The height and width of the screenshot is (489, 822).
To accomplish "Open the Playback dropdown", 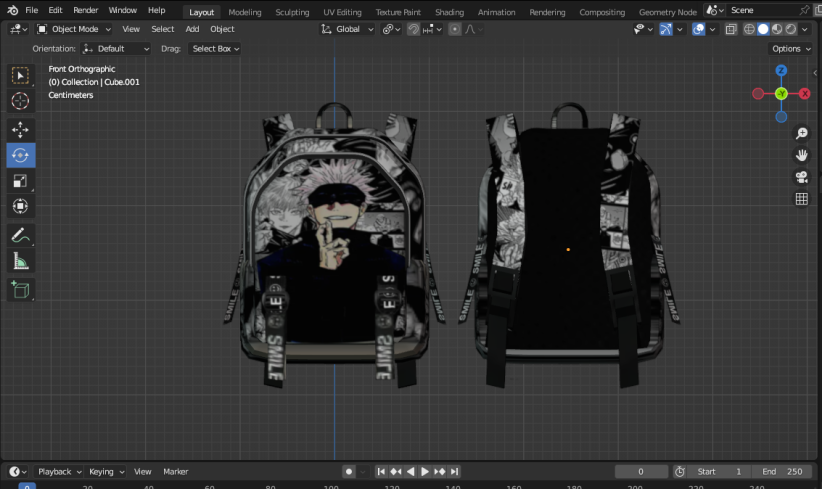I will (59, 472).
